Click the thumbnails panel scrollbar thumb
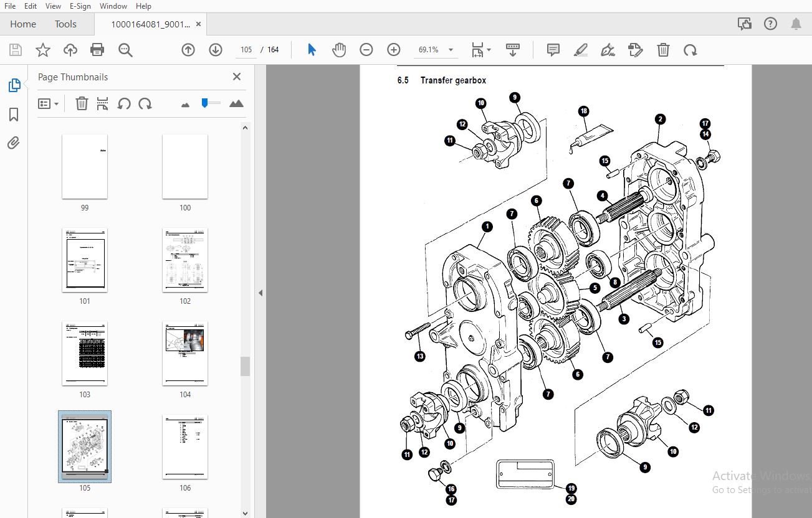 point(246,366)
